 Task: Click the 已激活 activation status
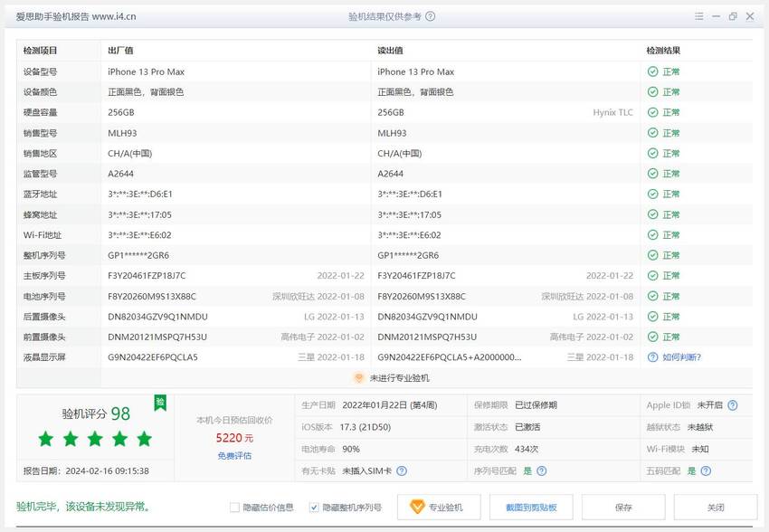[527, 427]
